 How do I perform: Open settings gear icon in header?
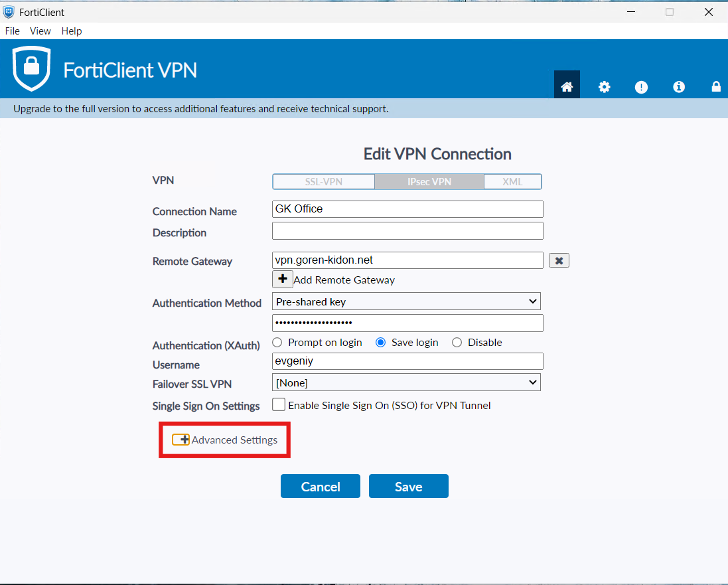click(604, 86)
